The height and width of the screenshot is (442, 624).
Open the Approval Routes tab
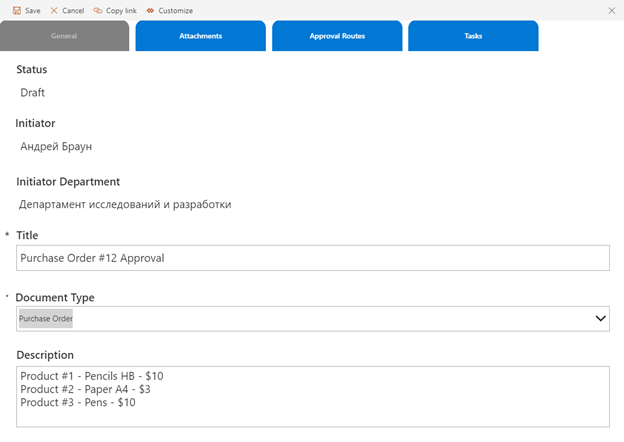pos(337,36)
